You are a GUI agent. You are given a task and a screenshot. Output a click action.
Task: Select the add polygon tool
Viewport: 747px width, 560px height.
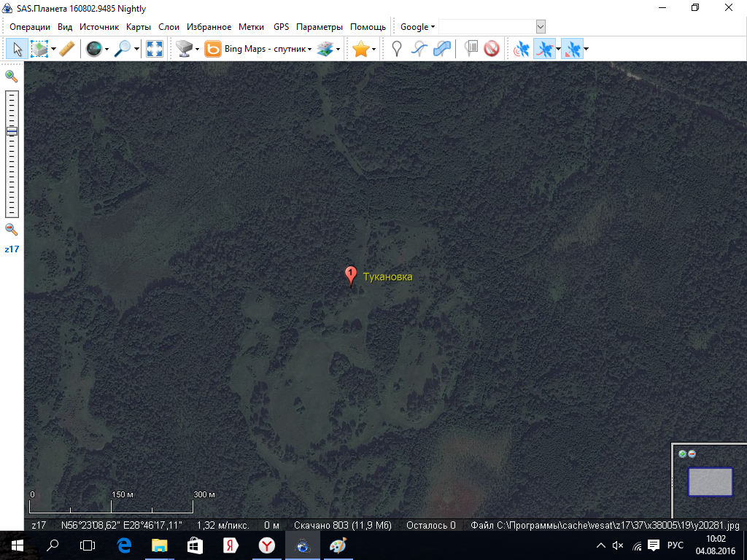coord(442,49)
